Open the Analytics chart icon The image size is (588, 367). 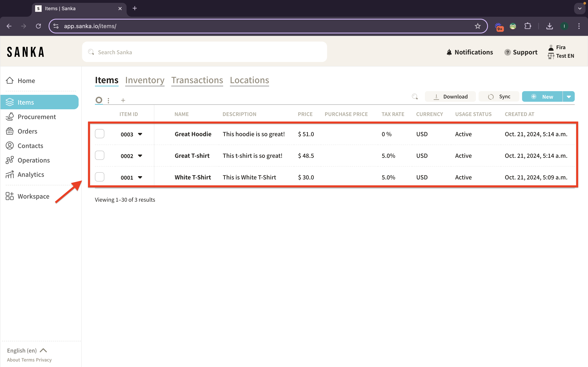[x=10, y=175]
